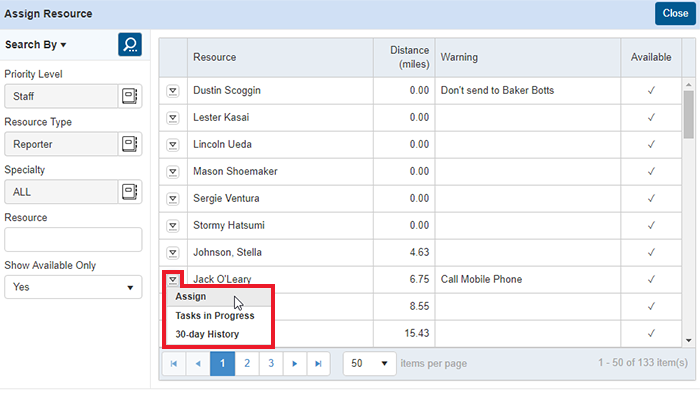Image resolution: width=700 pixels, height=393 pixels.
Task: Click the empty Resource input field
Action: (x=73, y=239)
